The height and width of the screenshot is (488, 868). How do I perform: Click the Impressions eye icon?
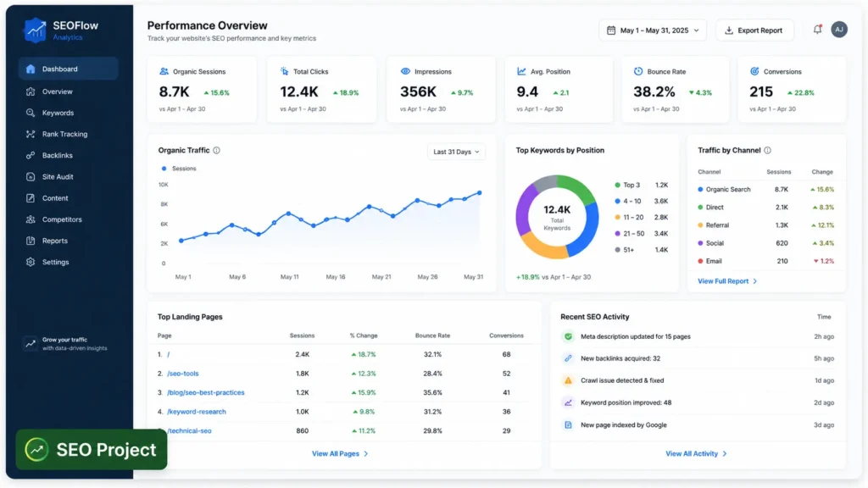[405, 71]
